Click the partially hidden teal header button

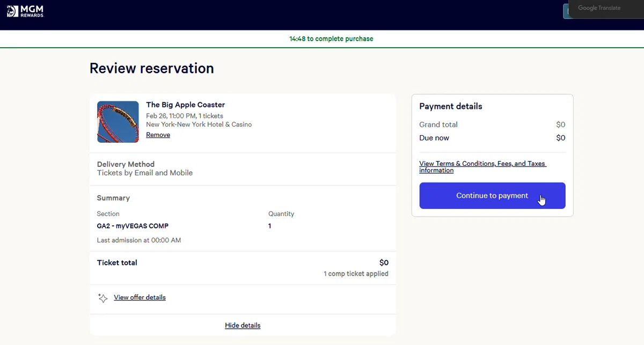tap(566, 11)
